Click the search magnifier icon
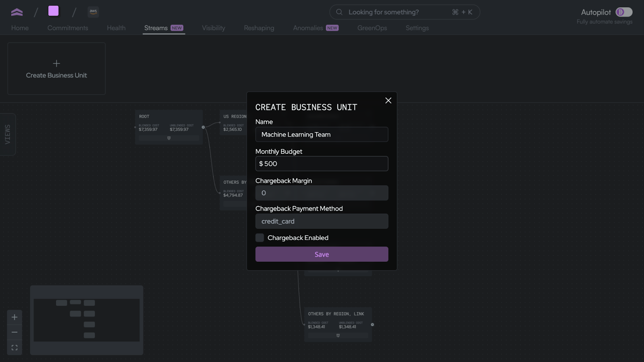 [x=339, y=12]
